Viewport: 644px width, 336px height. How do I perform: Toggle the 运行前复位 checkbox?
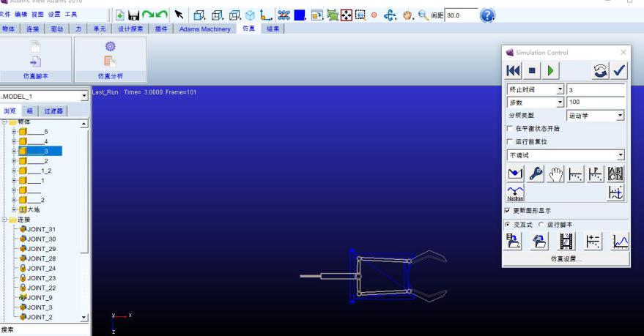click(511, 142)
